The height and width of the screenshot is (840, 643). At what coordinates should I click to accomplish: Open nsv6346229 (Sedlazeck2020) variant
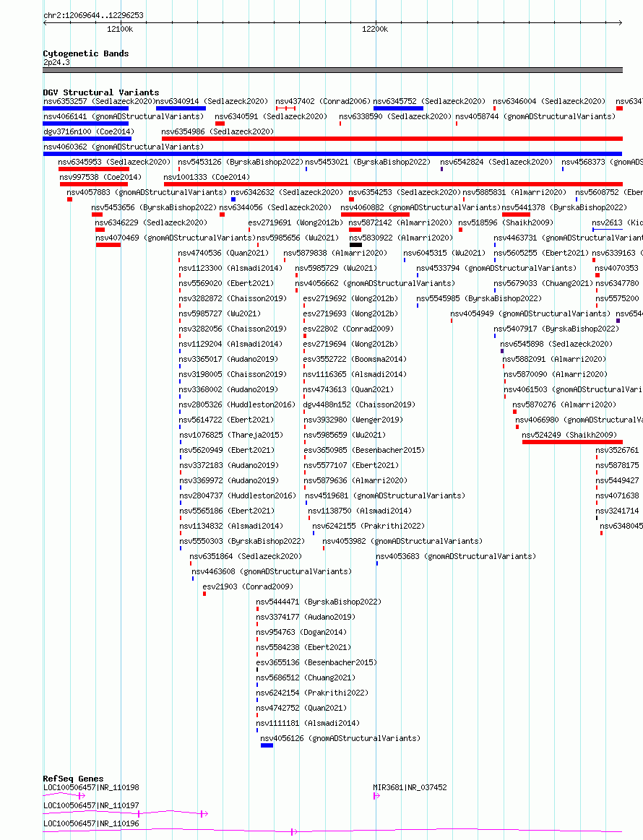click(x=151, y=222)
